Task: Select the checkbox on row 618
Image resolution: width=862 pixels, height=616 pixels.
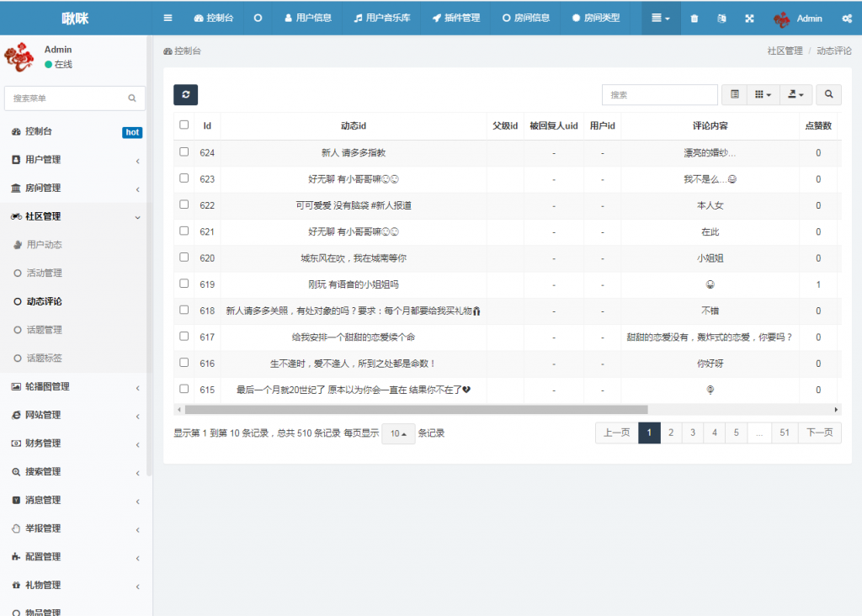Action: 183,311
